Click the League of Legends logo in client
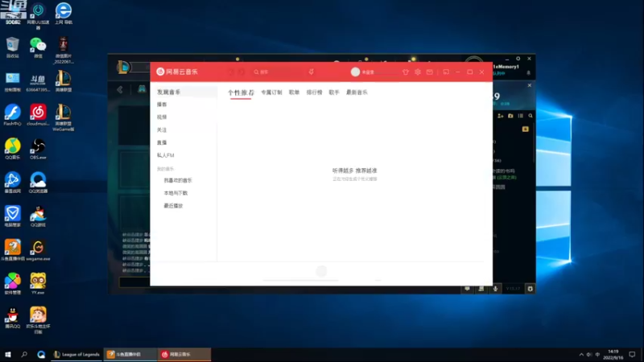The height and width of the screenshot is (362, 644). (123, 68)
